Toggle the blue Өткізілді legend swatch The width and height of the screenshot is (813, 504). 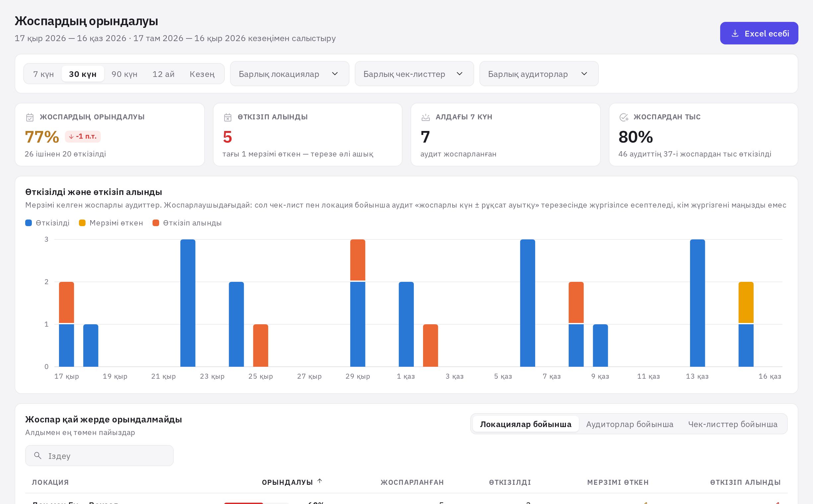29,223
